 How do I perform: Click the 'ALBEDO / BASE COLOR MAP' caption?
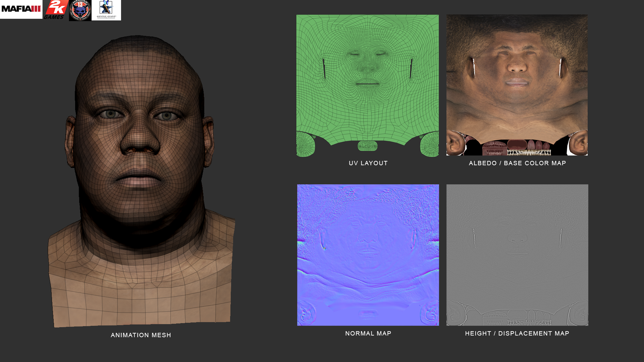point(518,163)
